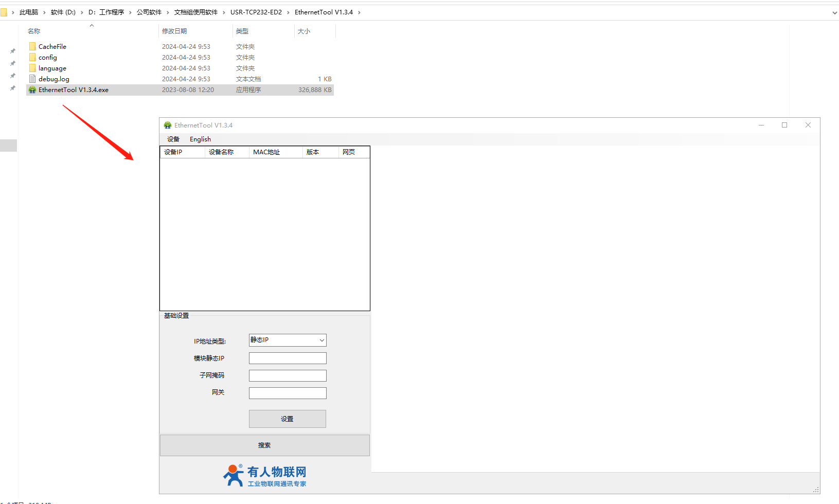Click the EthernetTool V1.3.4.exe file icon

32,90
